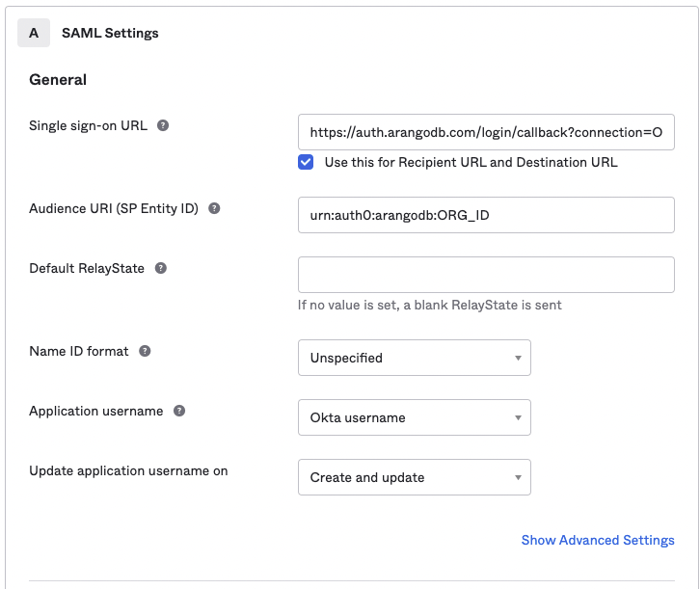700x589 pixels.
Task: Click the Audience URI (SP Entity ID) label
Action: [114, 208]
